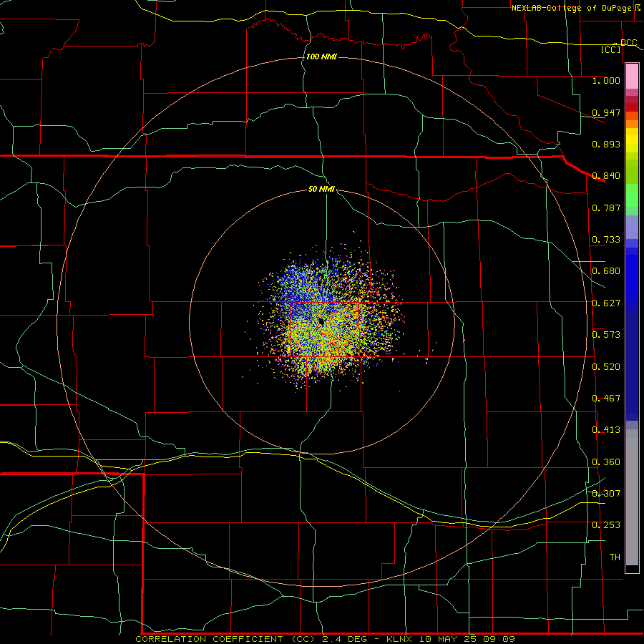This screenshot has height=644, width=644.
Task: Select the 0.840 scale value
Action: point(606,176)
